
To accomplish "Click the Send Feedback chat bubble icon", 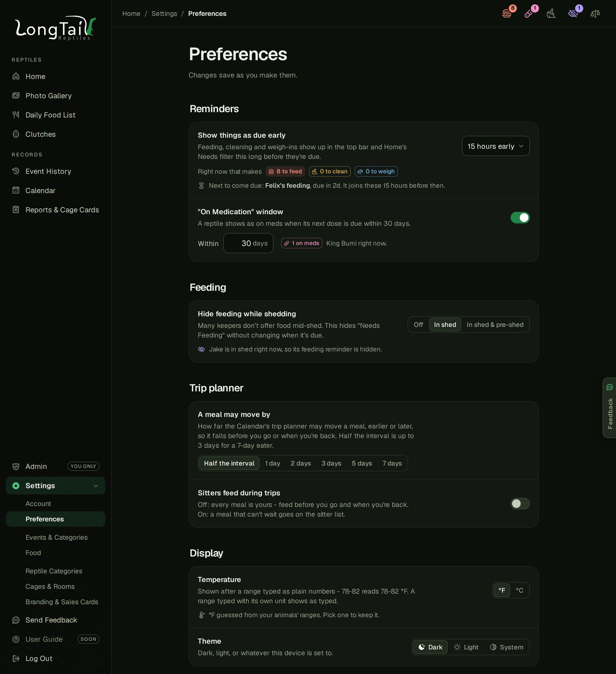I will click(16, 620).
